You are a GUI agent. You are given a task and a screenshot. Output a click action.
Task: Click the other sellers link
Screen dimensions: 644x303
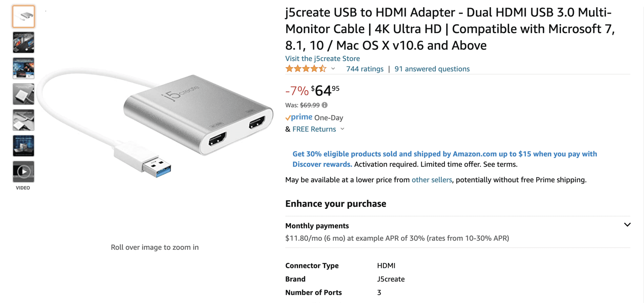pyautogui.click(x=432, y=180)
